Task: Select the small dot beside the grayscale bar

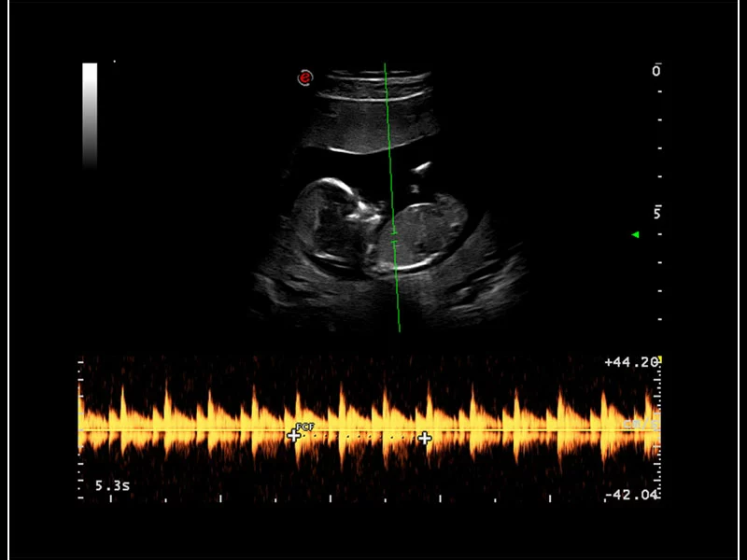Action: click(114, 61)
